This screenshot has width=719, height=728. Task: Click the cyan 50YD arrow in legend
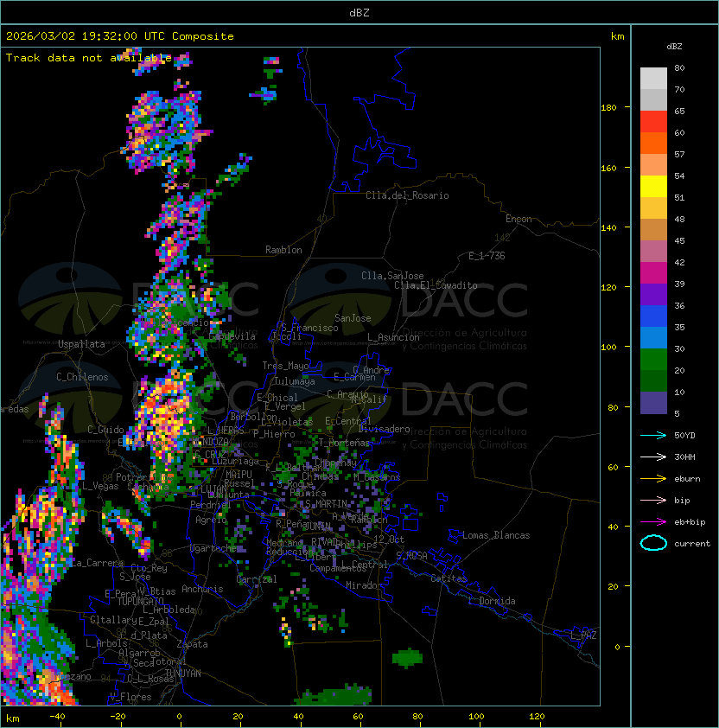(653, 436)
